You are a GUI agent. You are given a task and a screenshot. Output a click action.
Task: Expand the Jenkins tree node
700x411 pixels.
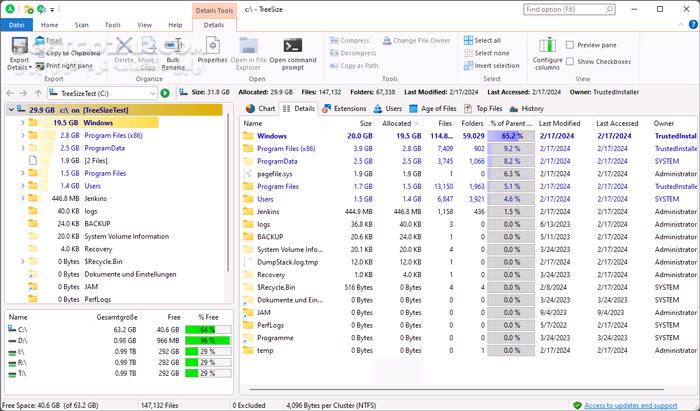click(23, 198)
